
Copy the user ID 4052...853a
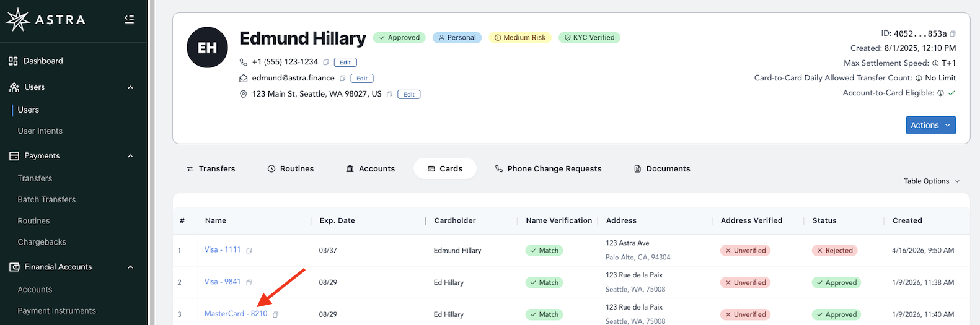point(953,33)
